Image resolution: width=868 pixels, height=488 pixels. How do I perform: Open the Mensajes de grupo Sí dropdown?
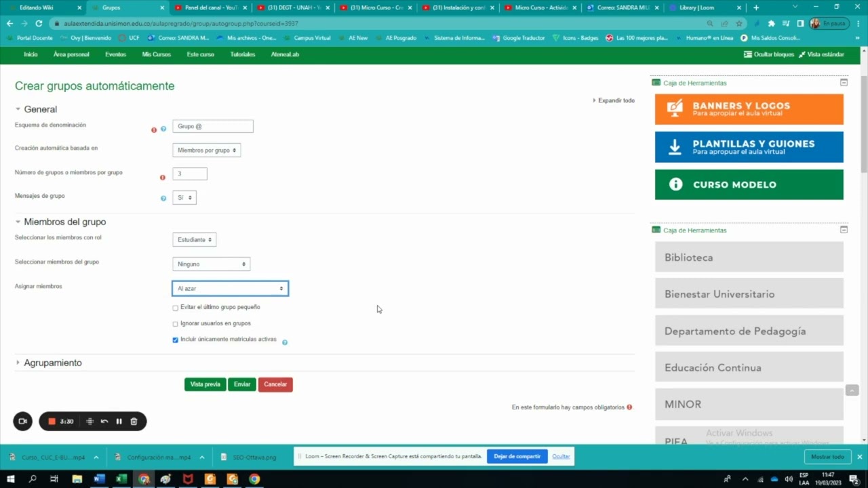point(184,198)
